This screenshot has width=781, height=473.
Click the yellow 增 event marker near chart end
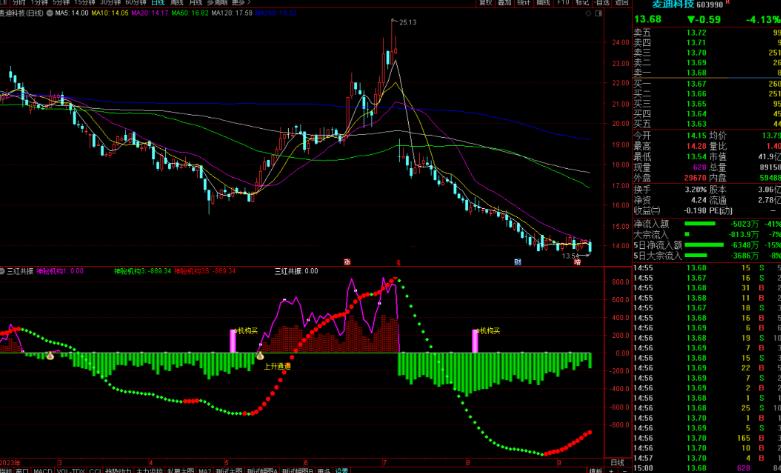(577, 261)
